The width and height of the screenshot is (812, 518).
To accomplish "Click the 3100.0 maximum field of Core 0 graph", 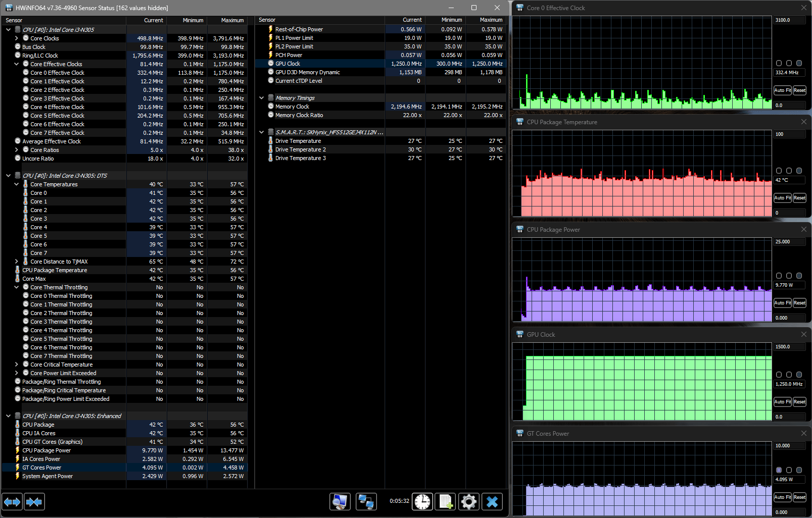I will (x=789, y=20).
